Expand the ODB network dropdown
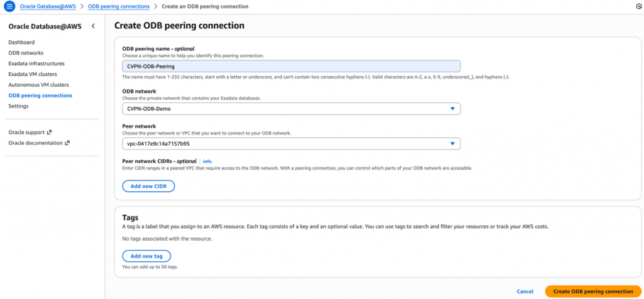Image resolution: width=644 pixels, height=299 pixels. tap(291, 109)
